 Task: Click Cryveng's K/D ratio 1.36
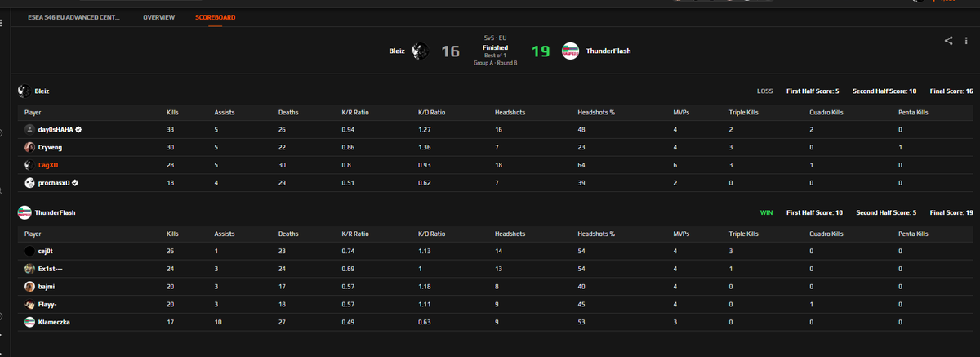[x=424, y=147]
